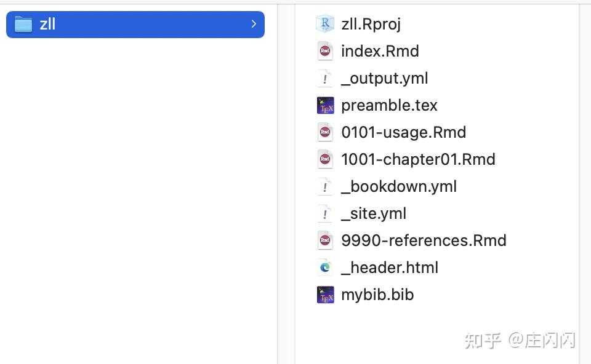
Task: Click the _output.yml warning-style file icon
Action: pos(325,78)
